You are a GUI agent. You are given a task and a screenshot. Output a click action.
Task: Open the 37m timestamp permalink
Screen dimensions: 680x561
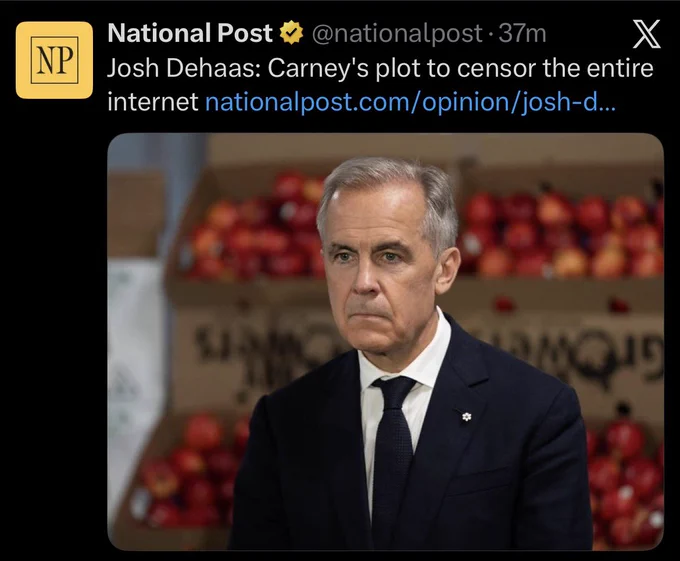tap(522, 33)
